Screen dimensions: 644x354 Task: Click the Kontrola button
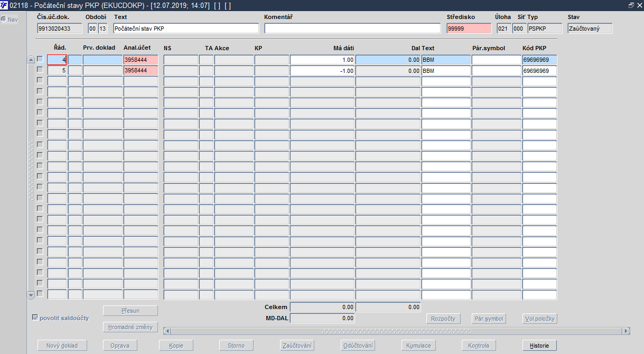pyautogui.click(x=479, y=346)
